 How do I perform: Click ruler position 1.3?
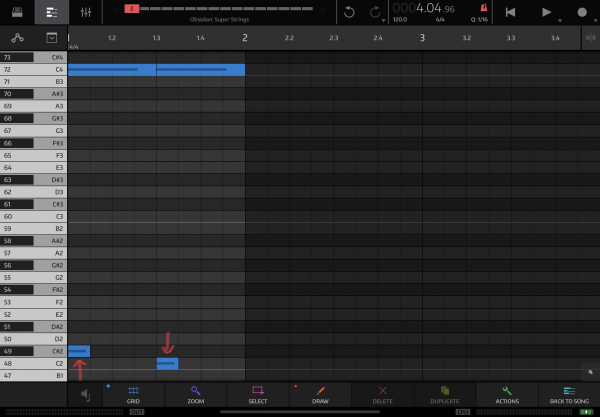[x=156, y=38]
